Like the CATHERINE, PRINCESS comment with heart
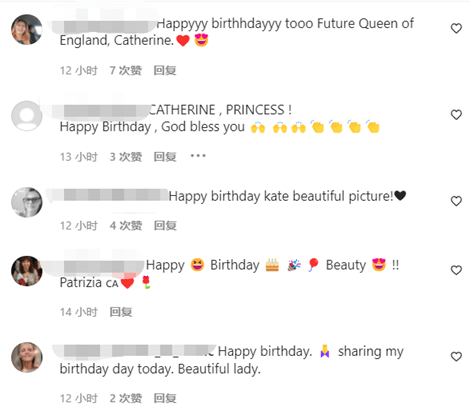The image size is (470, 411). pyautogui.click(x=456, y=115)
